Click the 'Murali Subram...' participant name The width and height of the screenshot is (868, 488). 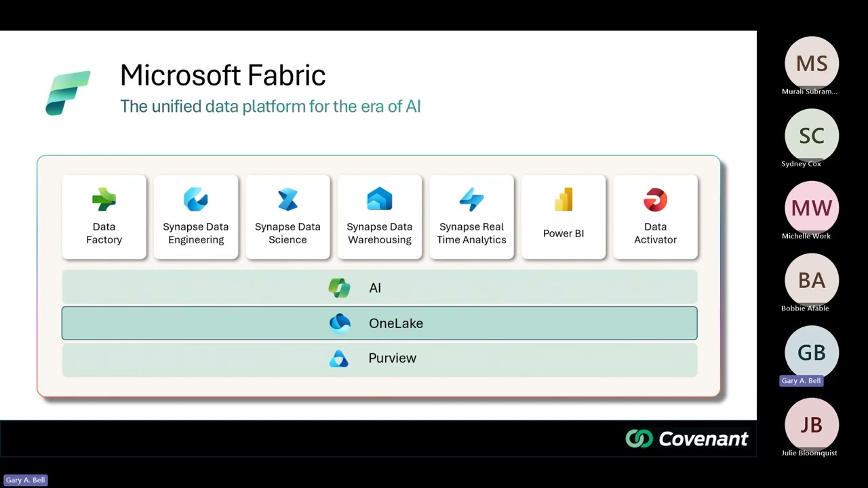click(810, 91)
